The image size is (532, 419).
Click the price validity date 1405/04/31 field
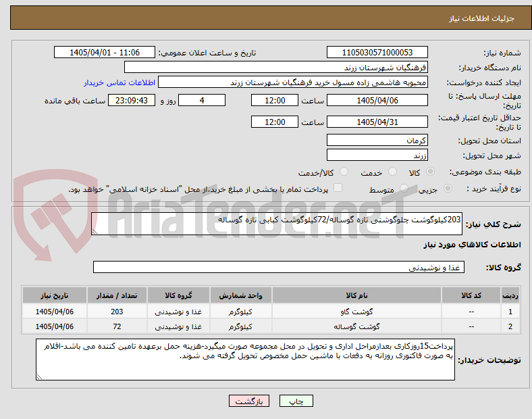click(377, 122)
